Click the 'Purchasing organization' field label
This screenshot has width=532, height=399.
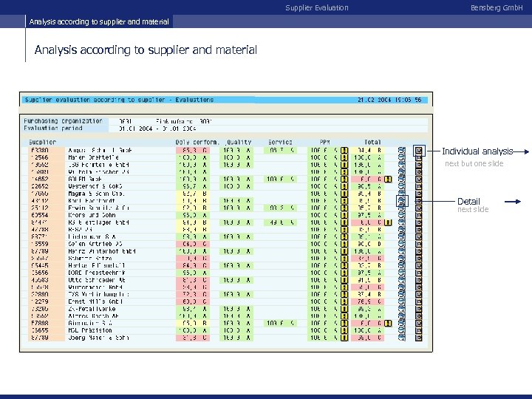63,120
